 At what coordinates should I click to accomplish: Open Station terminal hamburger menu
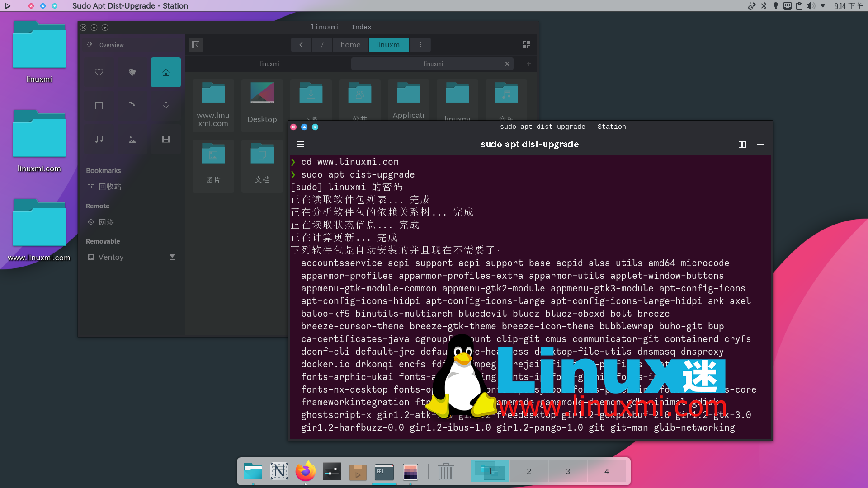coord(300,144)
